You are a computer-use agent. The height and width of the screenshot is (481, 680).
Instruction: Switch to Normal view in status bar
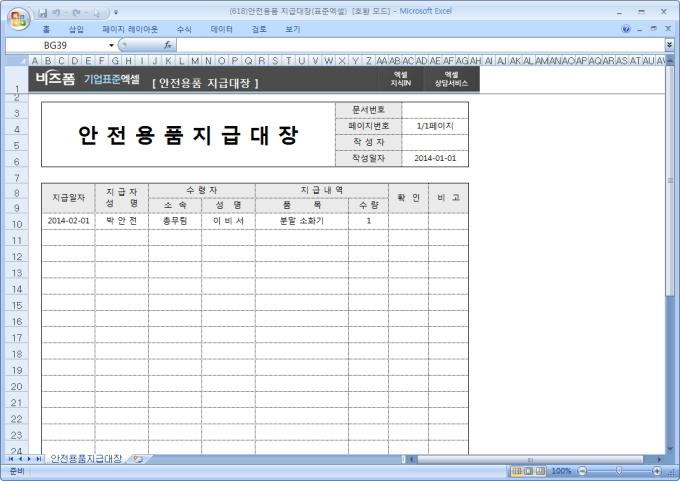pos(517,471)
